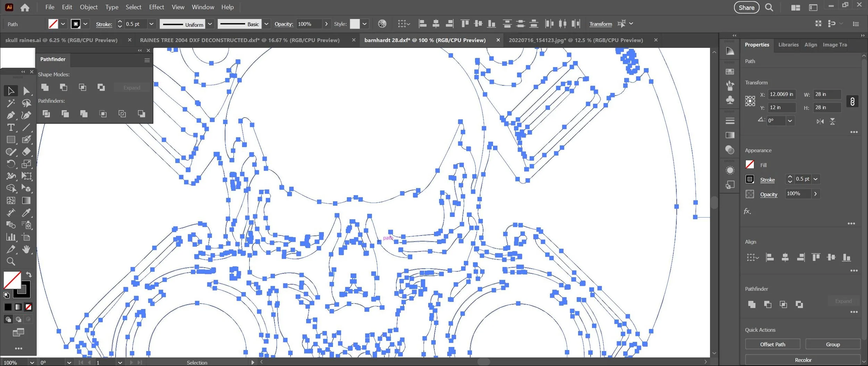Click the Fill color swatch in Appearance
868x366 pixels.
(x=750, y=164)
